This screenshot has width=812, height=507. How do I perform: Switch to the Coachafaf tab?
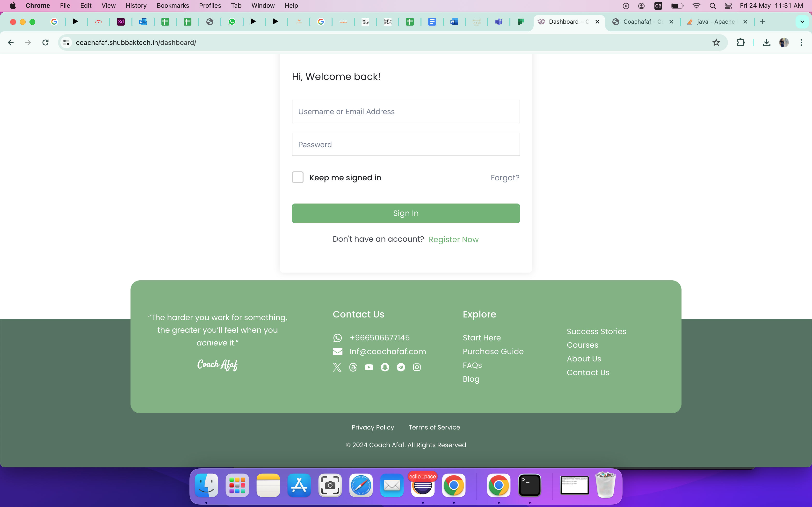[642, 22]
